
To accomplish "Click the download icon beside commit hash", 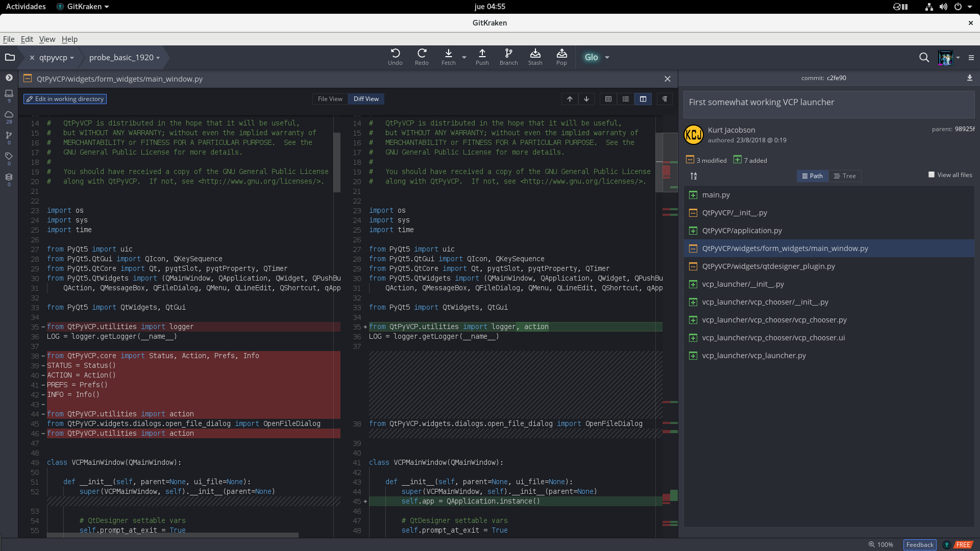I will 969,78.
